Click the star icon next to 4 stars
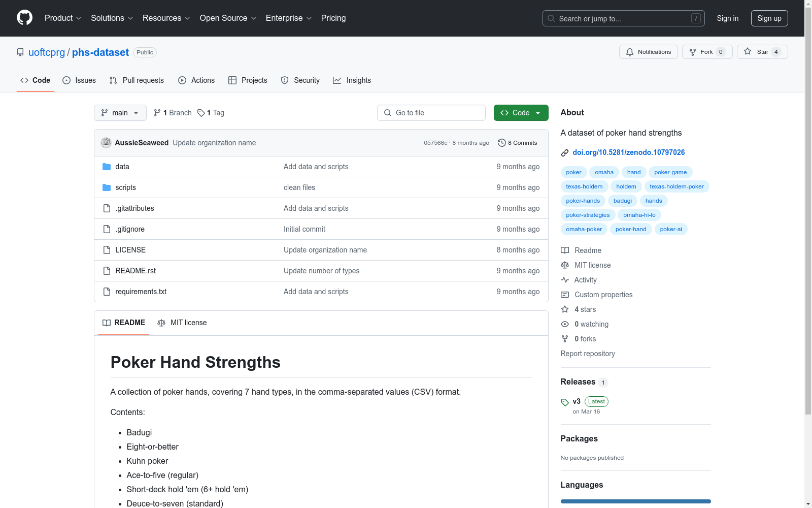 [x=565, y=309]
